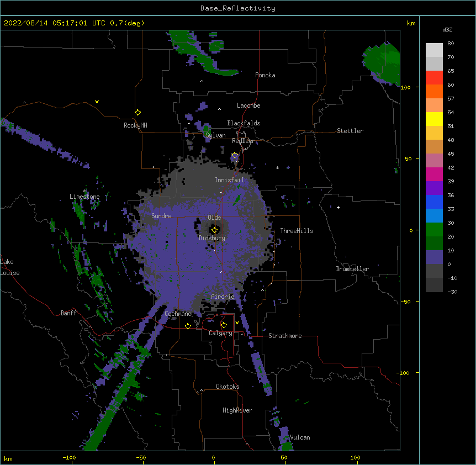Click the ThreeHills city label
476x465 pixels.
pyautogui.click(x=297, y=231)
